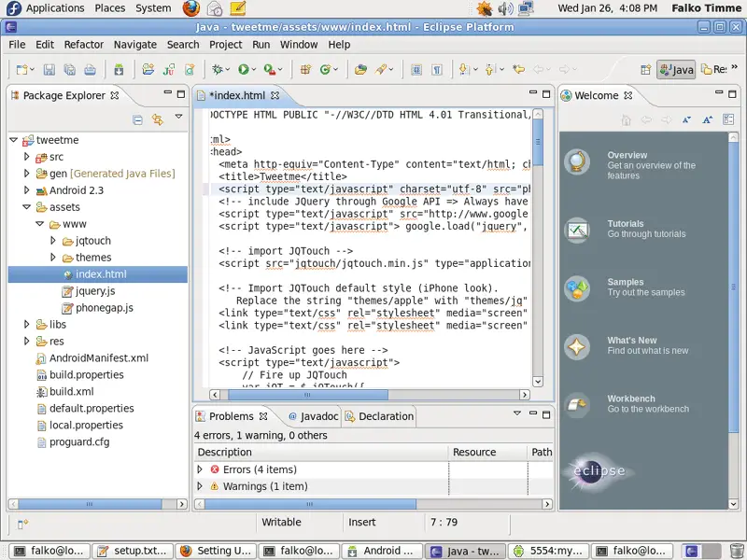The image size is (747, 560).
Task: Toggle Block Selection Mode toolbar button
Action: point(416,69)
